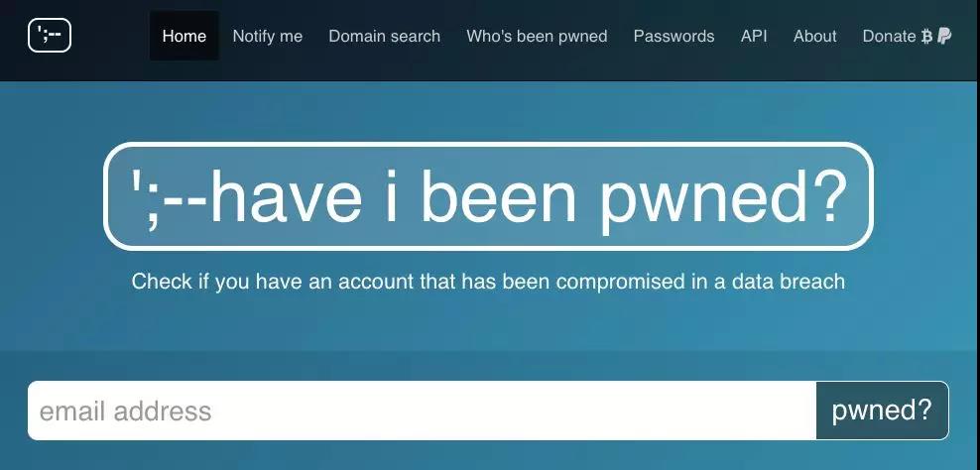Open the About menu item

click(x=815, y=37)
